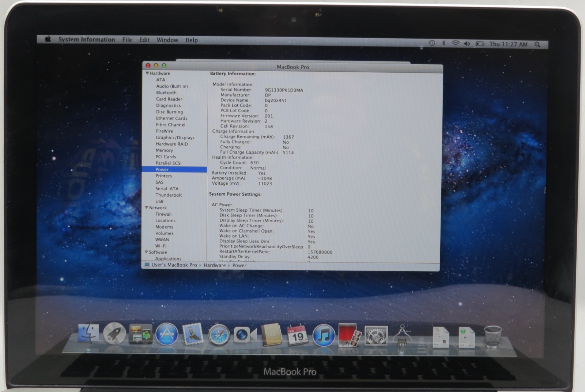The image size is (585, 392).
Task: Select Fibre Channel in sidebar
Action: [171, 125]
